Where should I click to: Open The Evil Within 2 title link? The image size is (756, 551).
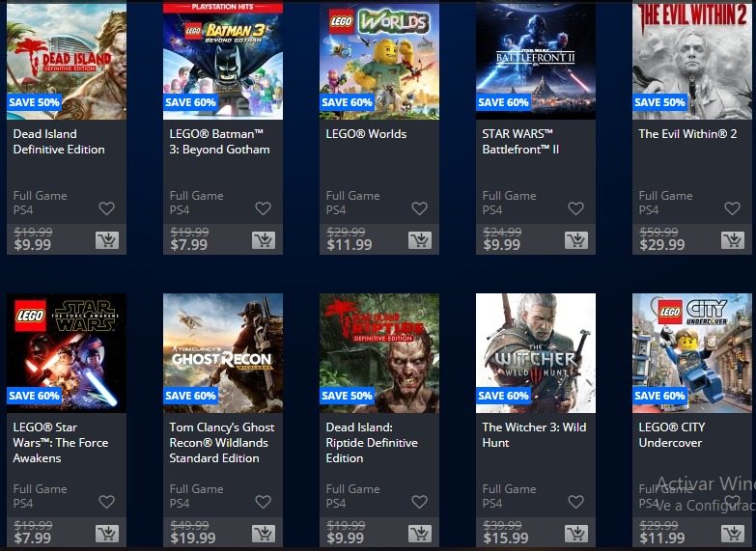(x=687, y=134)
